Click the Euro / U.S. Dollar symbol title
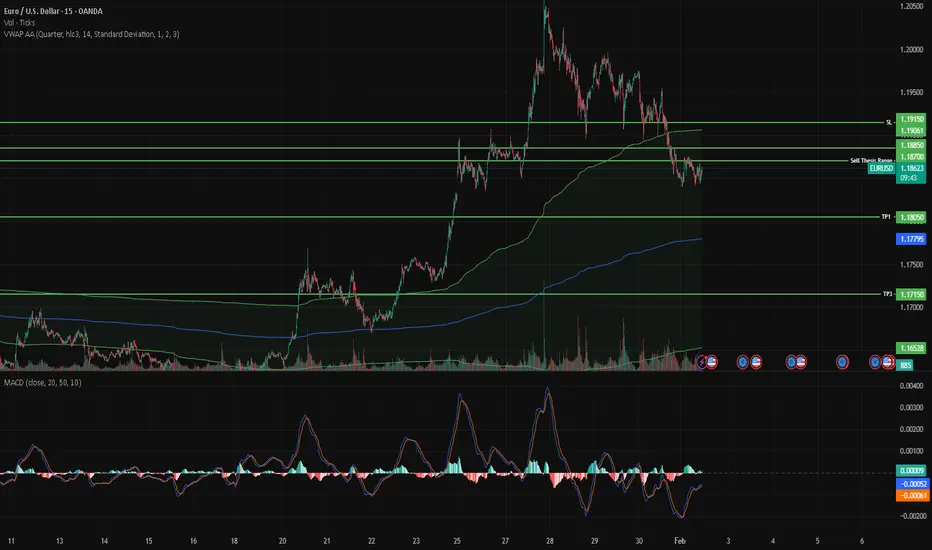Viewport: 932px width, 550px height. (x=53, y=11)
